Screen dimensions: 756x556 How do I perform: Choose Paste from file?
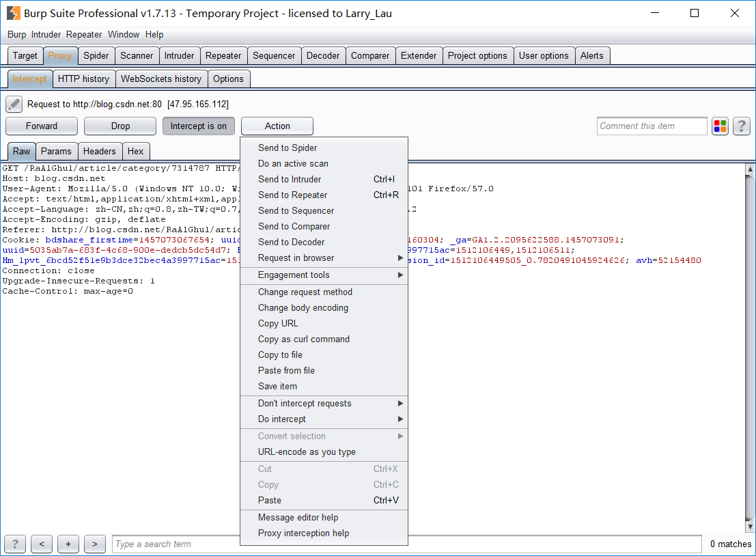coord(324,370)
